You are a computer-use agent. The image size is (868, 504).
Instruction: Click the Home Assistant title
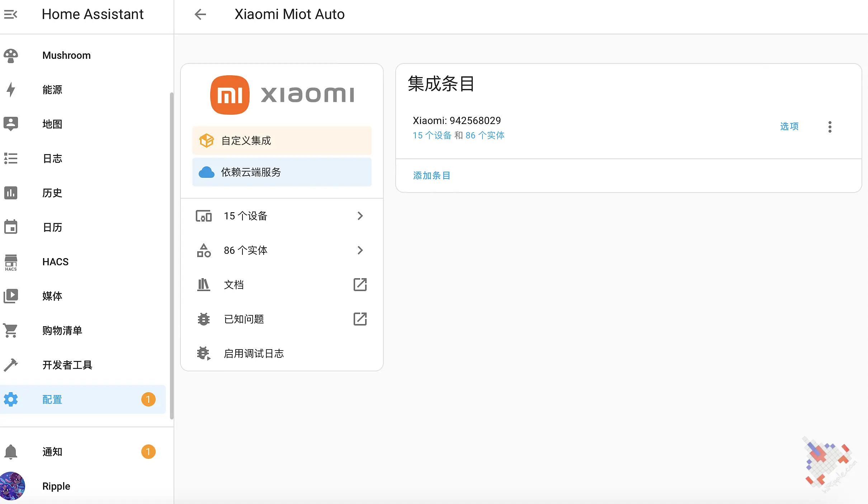point(93,14)
